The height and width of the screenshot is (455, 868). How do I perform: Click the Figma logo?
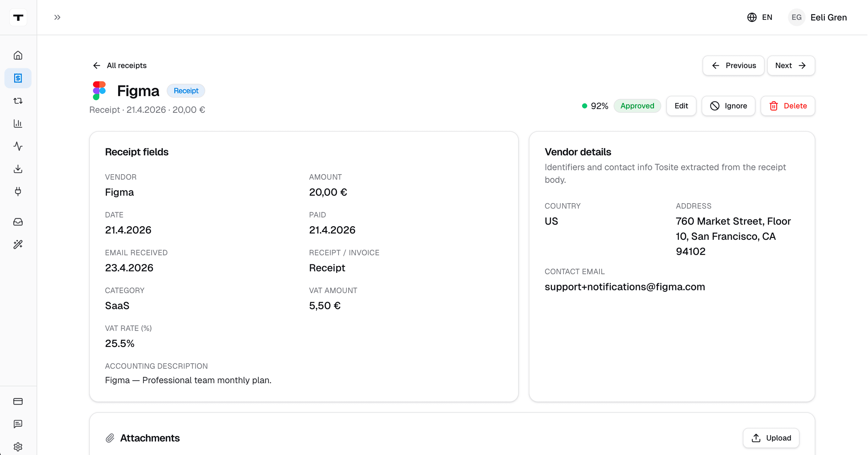pyautogui.click(x=99, y=91)
